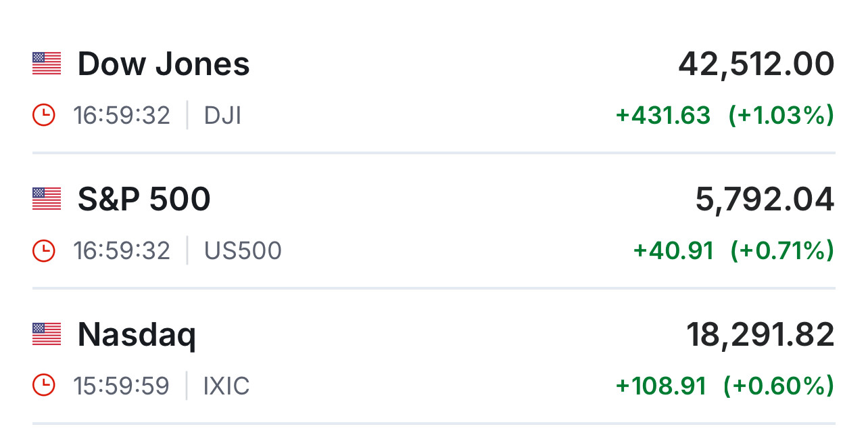Click the US flag beside Dow Jones
The width and height of the screenshot is (868, 429).
point(47,64)
